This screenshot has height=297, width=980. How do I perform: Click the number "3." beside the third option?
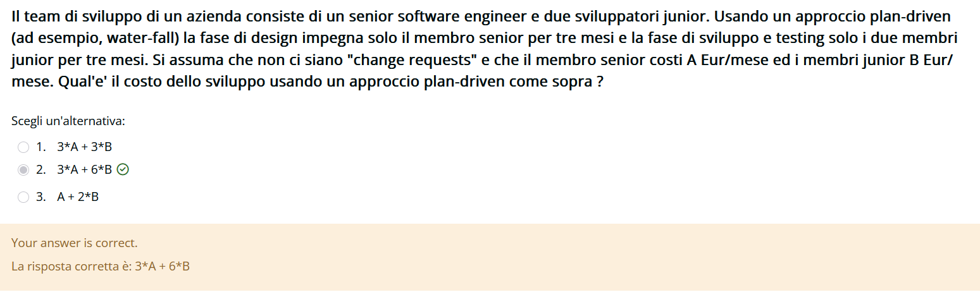[41, 197]
